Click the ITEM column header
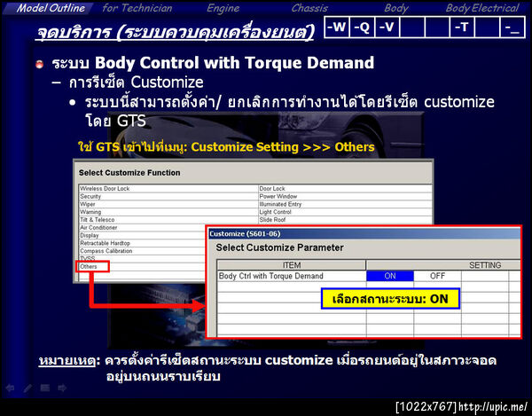 tap(292, 265)
